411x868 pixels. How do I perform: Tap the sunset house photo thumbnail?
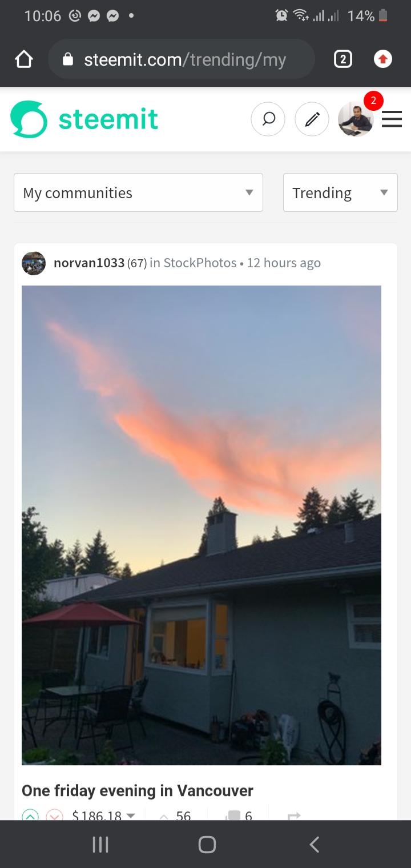coord(202,525)
